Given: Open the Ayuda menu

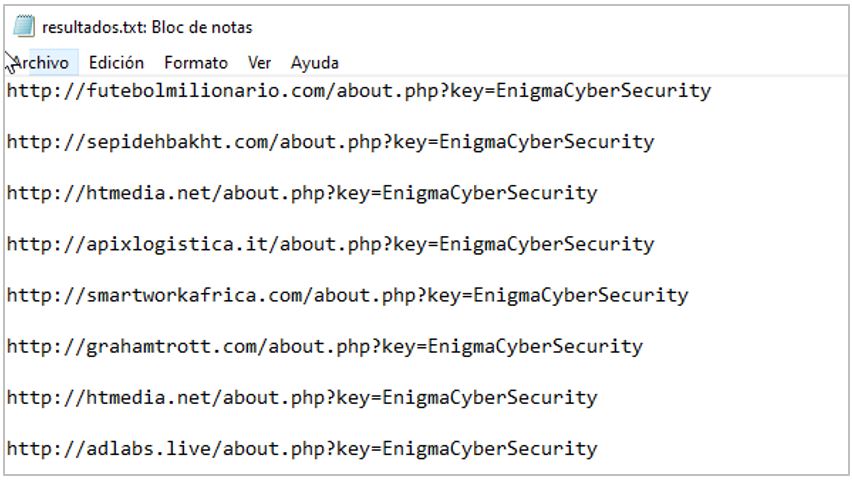Looking at the screenshot, I should (x=314, y=63).
